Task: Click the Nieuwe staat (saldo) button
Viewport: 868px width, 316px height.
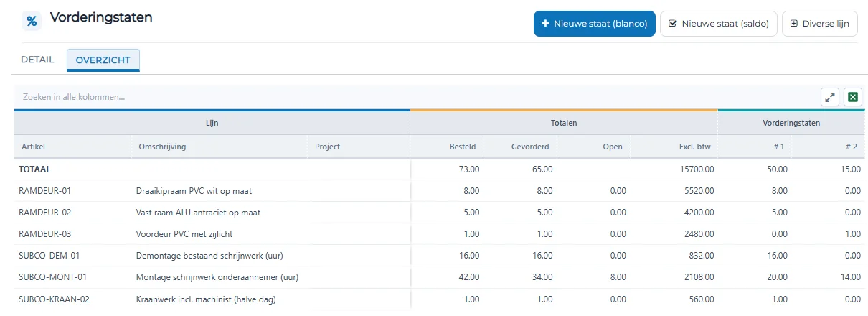Action: coord(719,24)
